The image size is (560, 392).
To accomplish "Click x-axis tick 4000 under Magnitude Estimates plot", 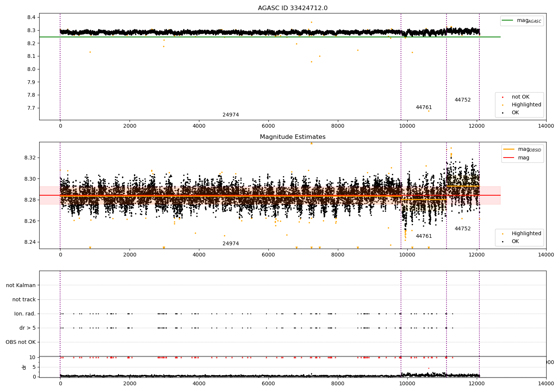I will pyautogui.click(x=199, y=255).
